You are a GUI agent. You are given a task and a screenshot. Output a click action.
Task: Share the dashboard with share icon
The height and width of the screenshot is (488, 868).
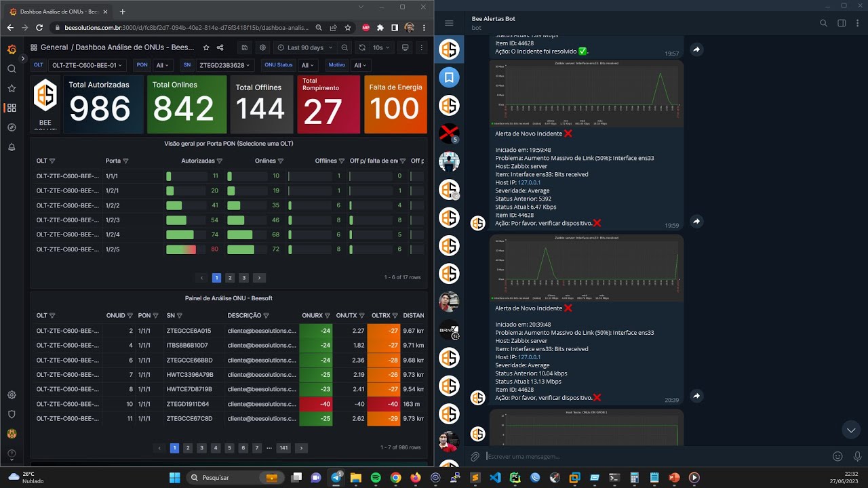point(220,47)
